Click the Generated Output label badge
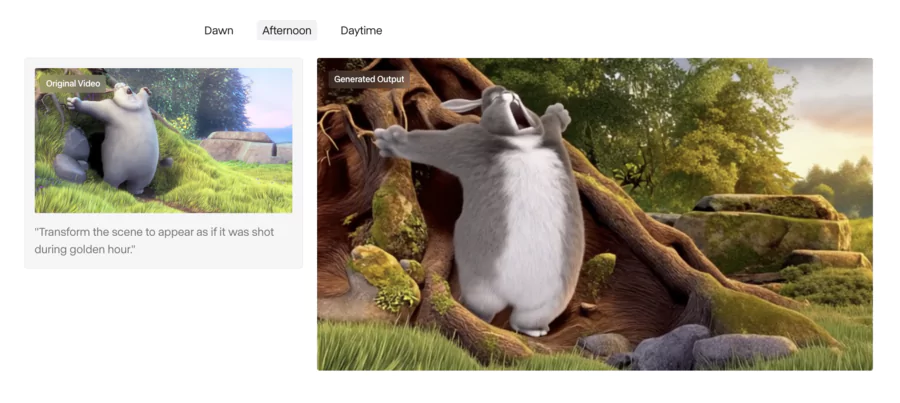 coord(369,79)
